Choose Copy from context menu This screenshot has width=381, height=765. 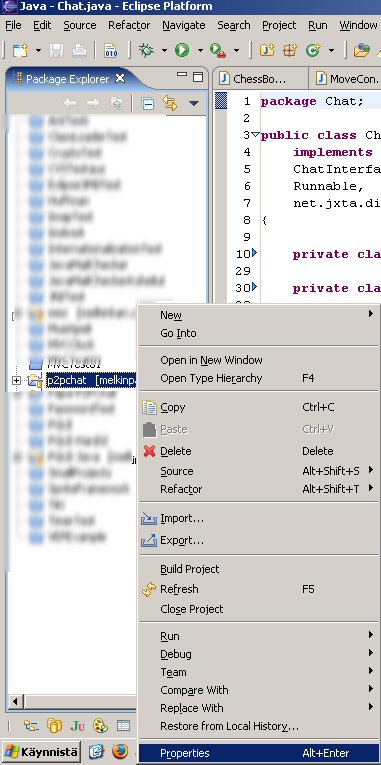click(259, 407)
